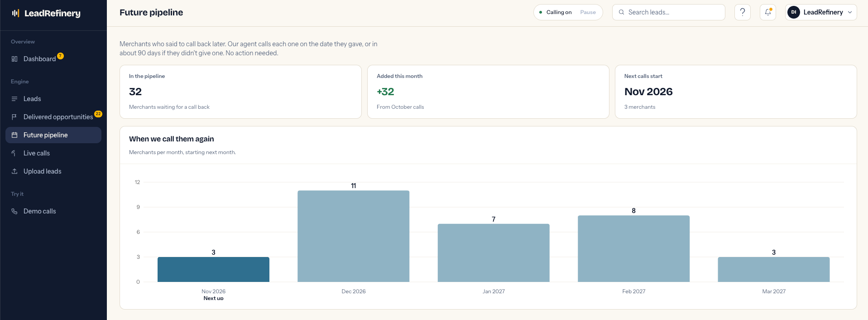Click the Dec 2026 chart bar
Image resolution: width=868 pixels, height=320 pixels.
[x=353, y=236]
